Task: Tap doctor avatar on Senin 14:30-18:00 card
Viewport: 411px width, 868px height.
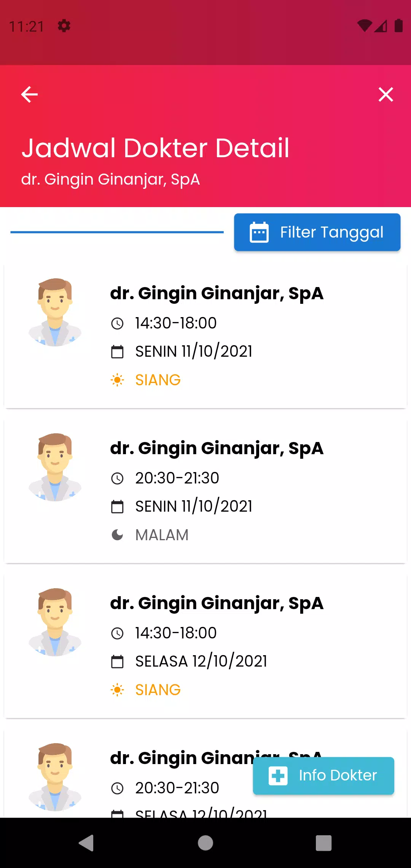Action: 55,312
